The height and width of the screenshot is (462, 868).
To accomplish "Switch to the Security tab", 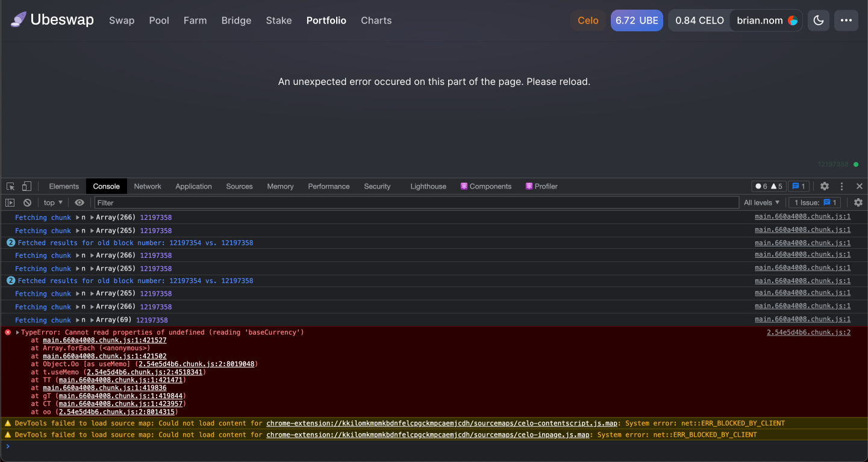I will click(377, 186).
